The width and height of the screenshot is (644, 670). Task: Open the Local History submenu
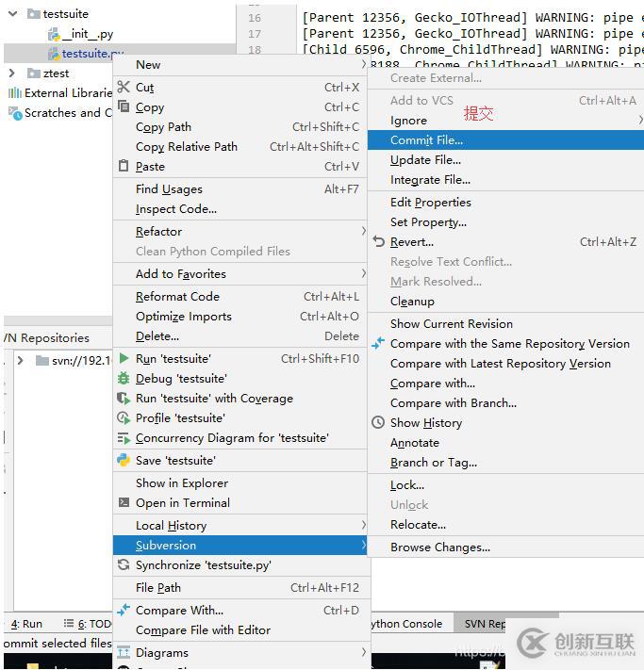coord(240,525)
